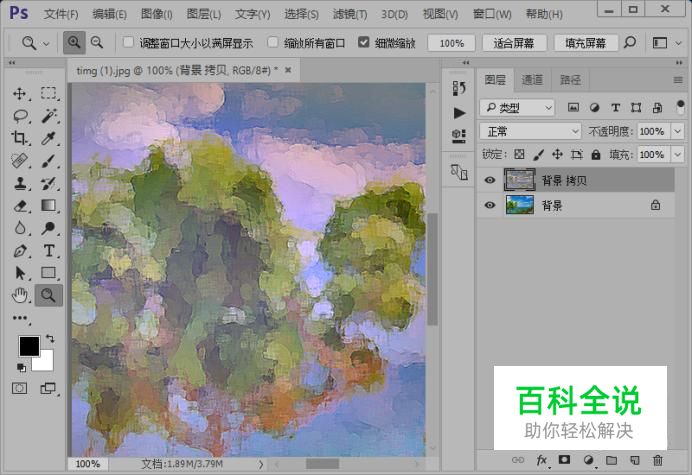This screenshot has height=475, width=692.
Task: Hide the locked 背景 layer
Action: coord(490,205)
